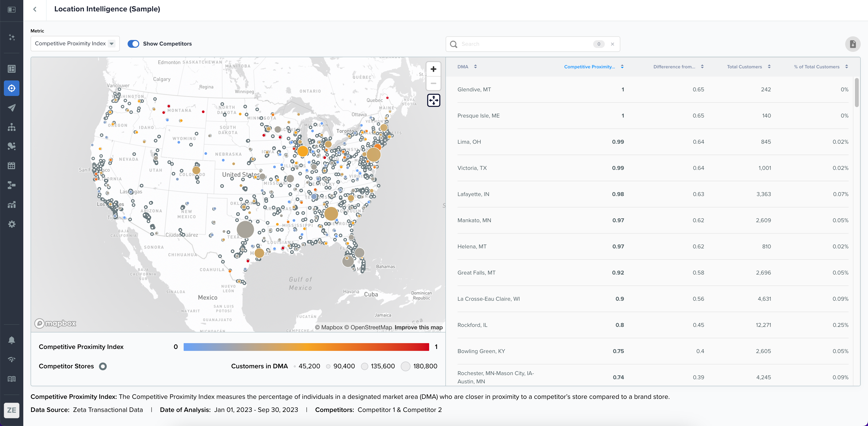Image resolution: width=868 pixels, height=426 pixels.
Task: Select the Great Falls, MT row
Action: coord(653,273)
